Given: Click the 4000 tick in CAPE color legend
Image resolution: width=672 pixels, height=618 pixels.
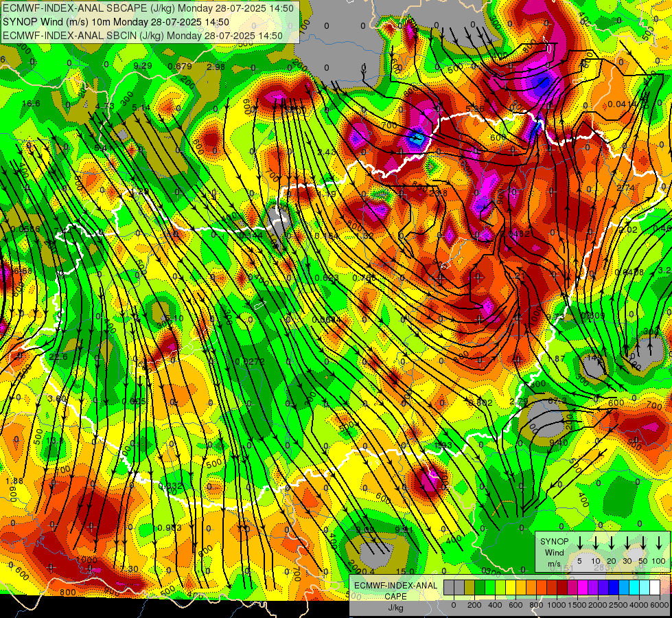Looking at the screenshot, I should click(x=640, y=605).
